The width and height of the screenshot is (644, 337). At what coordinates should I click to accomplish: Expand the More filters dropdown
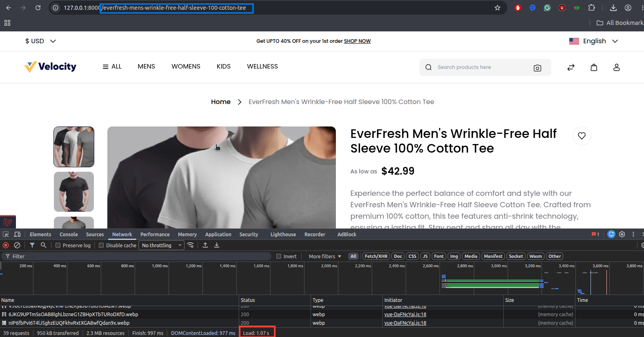[x=325, y=256]
